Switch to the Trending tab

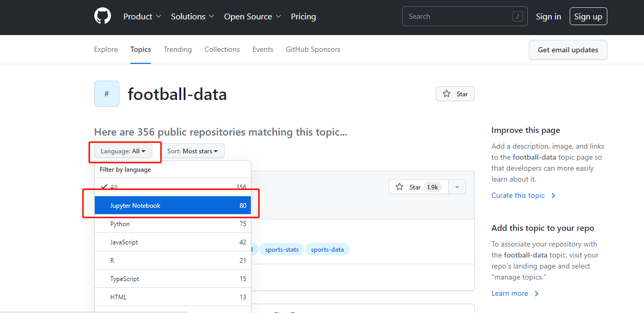click(177, 49)
